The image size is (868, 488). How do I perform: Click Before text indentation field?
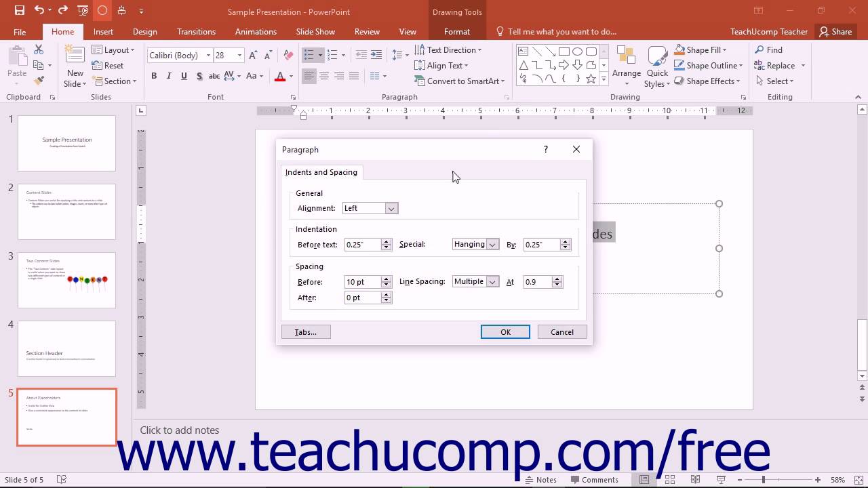(x=363, y=245)
